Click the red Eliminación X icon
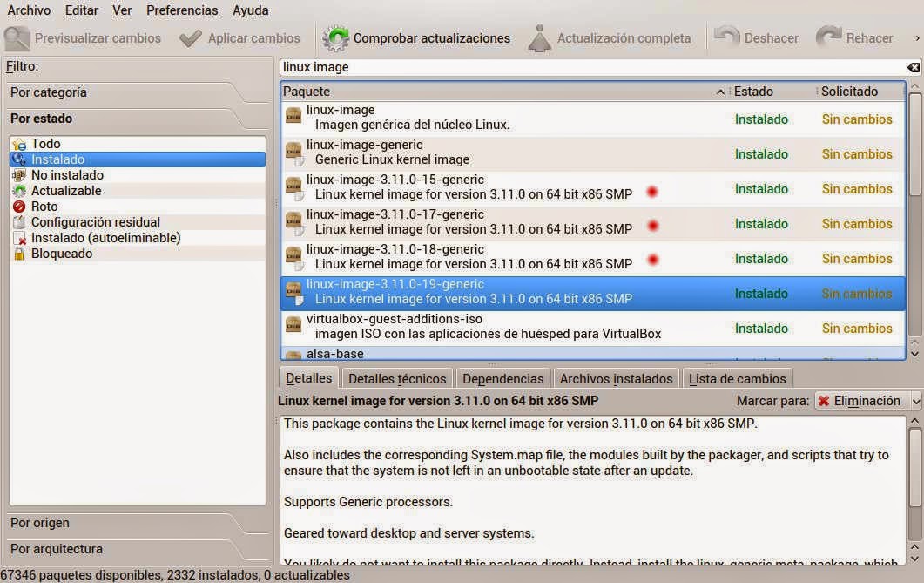924x583 pixels. coord(824,401)
